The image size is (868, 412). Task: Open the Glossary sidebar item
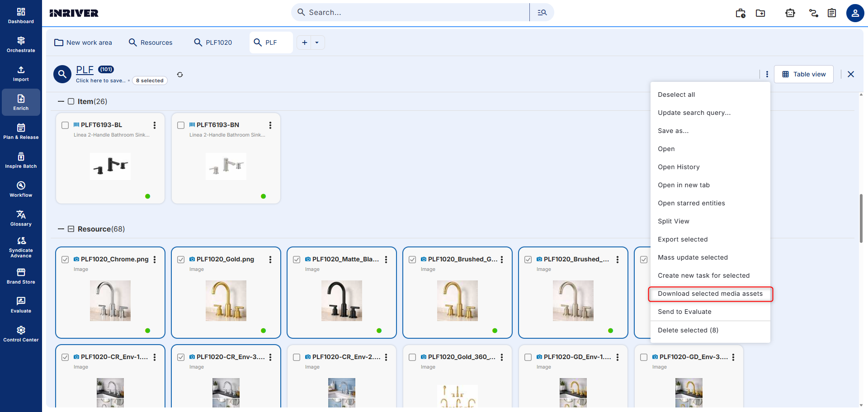point(21,218)
